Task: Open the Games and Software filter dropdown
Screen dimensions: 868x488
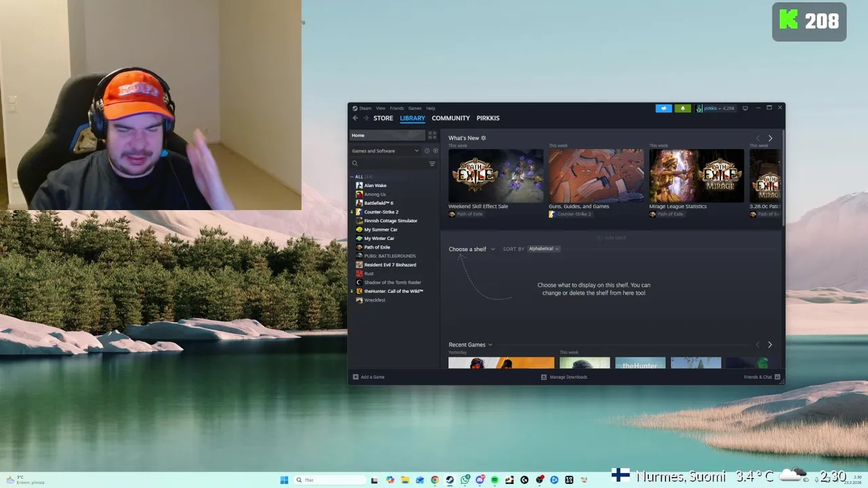Action: [x=385, y=151]
